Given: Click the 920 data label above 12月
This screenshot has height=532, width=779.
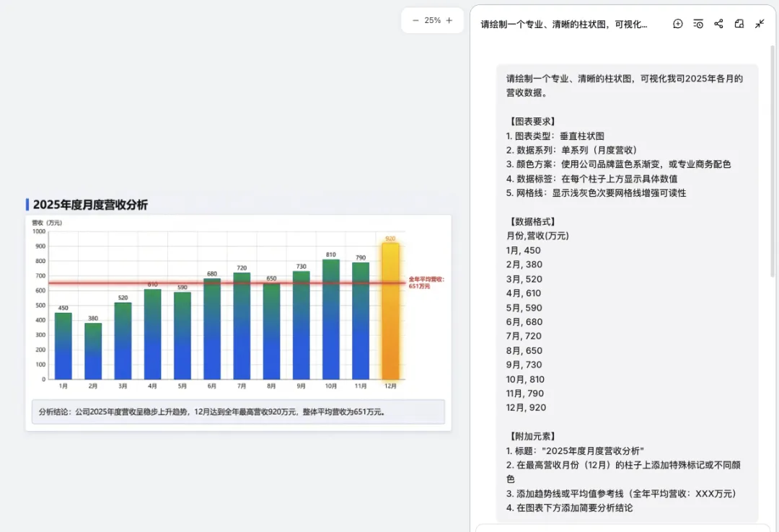Looking at the screenshot, I should point(390,239).
